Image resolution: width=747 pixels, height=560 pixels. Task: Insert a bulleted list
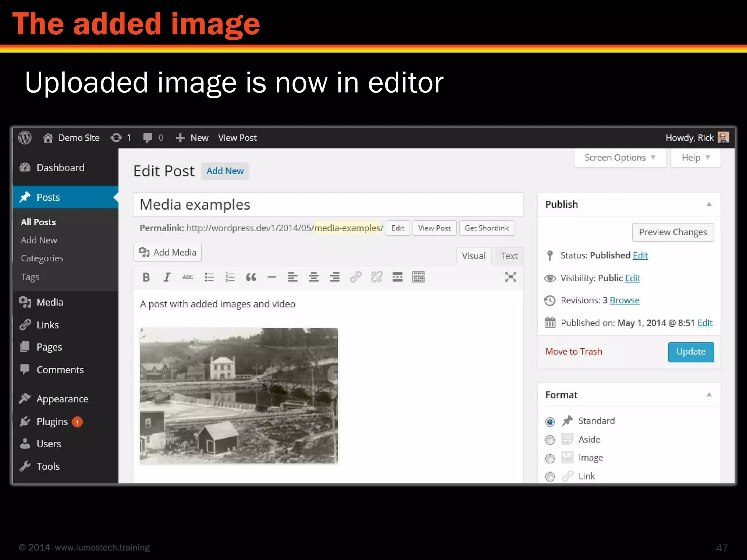[209, 277]
